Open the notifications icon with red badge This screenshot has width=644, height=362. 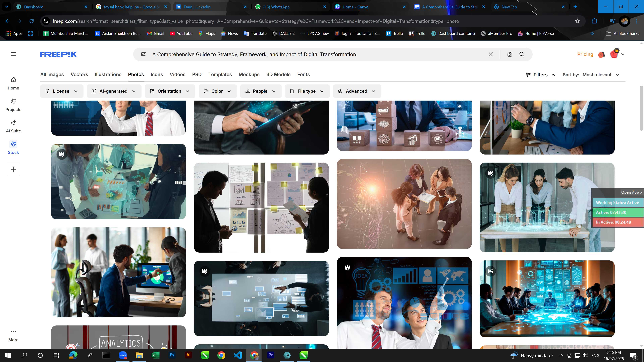tap(602, 54)
